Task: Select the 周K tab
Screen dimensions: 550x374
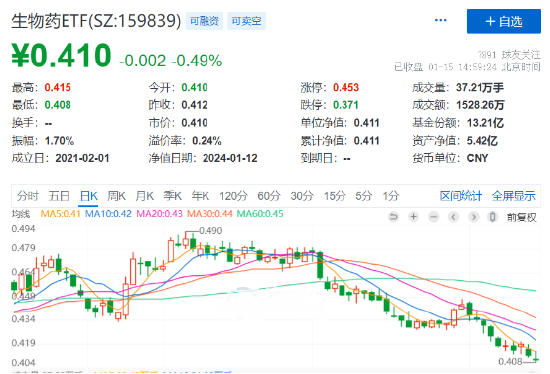Action: pos(116,196)
